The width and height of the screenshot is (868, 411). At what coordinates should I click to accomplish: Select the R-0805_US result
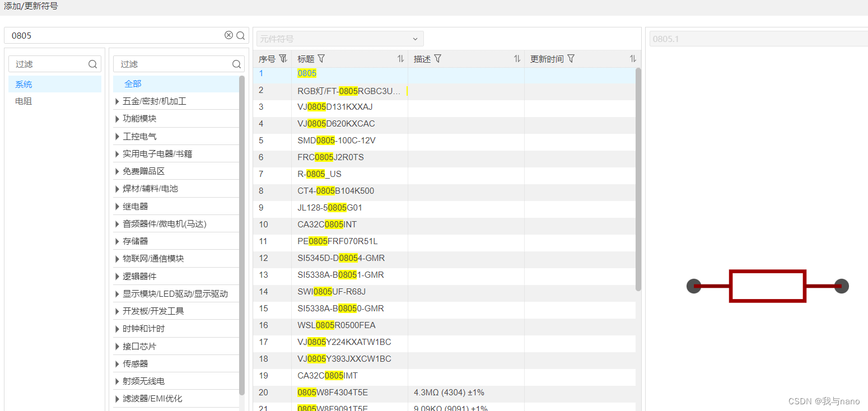[x=444, y=176]
